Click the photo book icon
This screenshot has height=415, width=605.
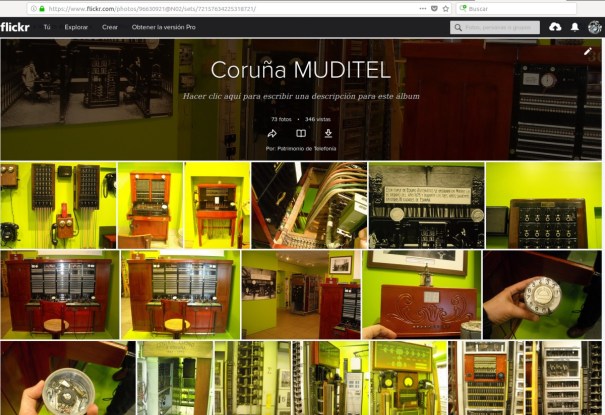(300, 133)
